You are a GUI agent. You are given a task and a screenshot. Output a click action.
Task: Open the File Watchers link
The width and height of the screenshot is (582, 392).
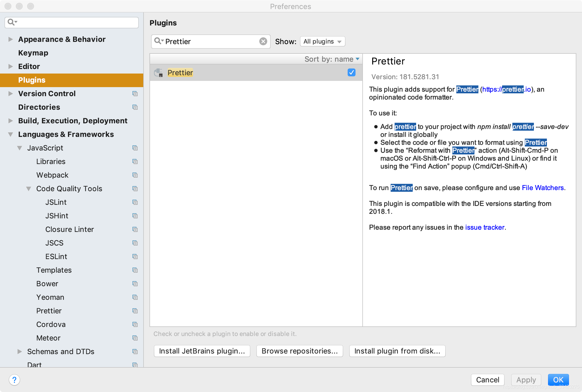[543, 188]
